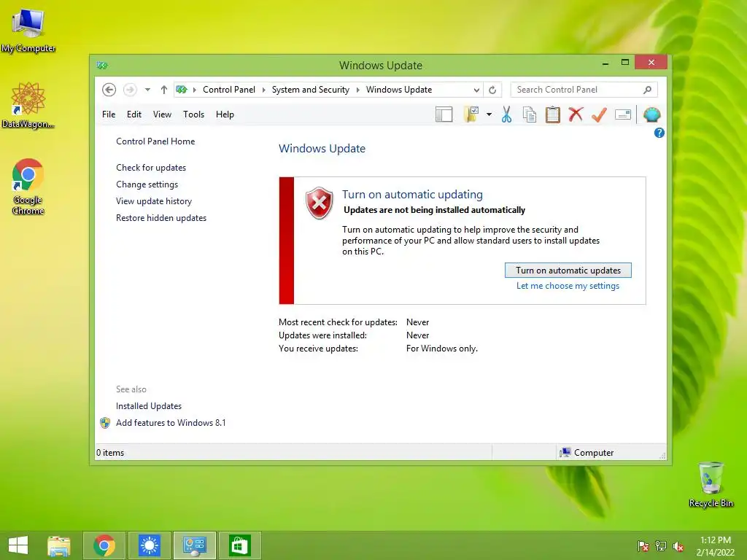Click the muted volume tray icon
747x560 pixels.
coord(678,546)
